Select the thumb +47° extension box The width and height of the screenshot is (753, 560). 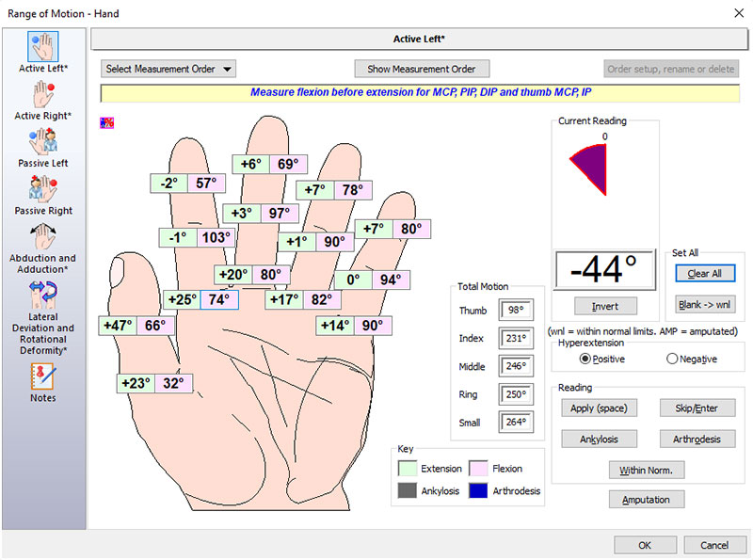click(x=119, y=326)
